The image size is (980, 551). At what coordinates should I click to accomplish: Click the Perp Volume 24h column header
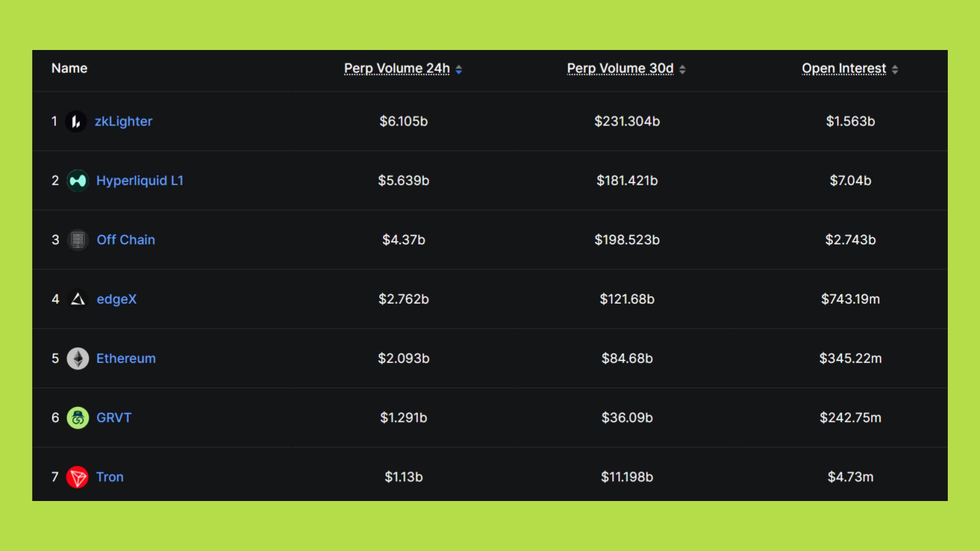pyautogui.click(x=397, y=68)
